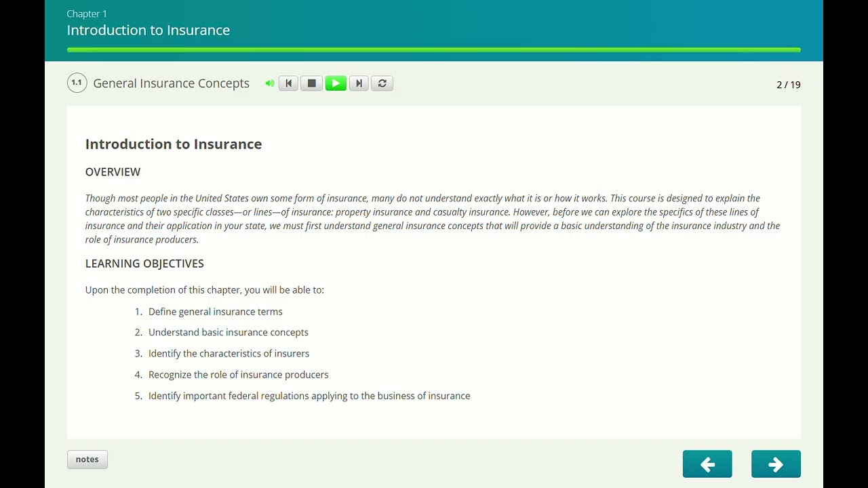Click objective about important federal regulations
868x488 pixels.
point(309,396)
